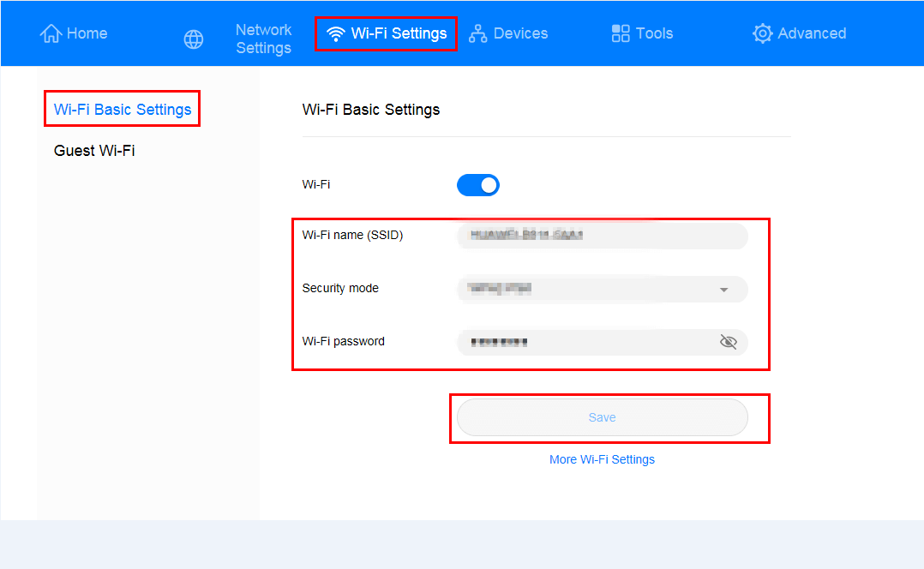The width and height of the screenshot is (924, 569).
Task: Go to the Advanced tab label
Action: 812,33
